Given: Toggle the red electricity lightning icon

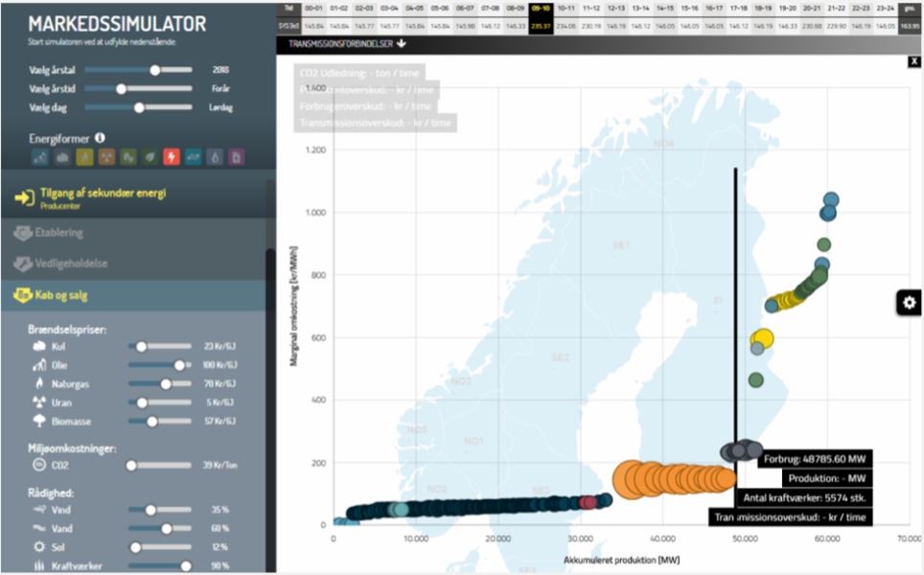Looking at the screenshot, I should point(172,157).
